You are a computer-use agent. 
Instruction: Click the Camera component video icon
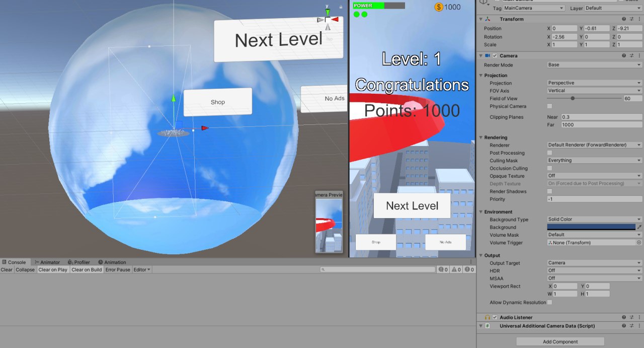487,56
